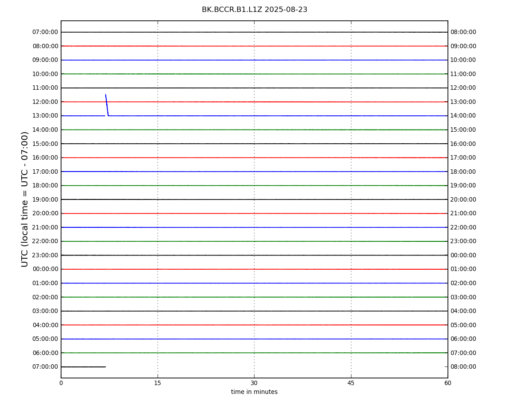This screenshot has height=420, width=509.
Task: Select left-axis label 04:00:00
Action: click(x=45, y=325)
